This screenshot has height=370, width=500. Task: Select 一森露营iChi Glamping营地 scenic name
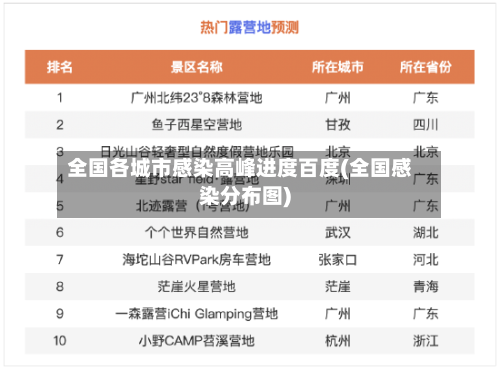[197, 314]
